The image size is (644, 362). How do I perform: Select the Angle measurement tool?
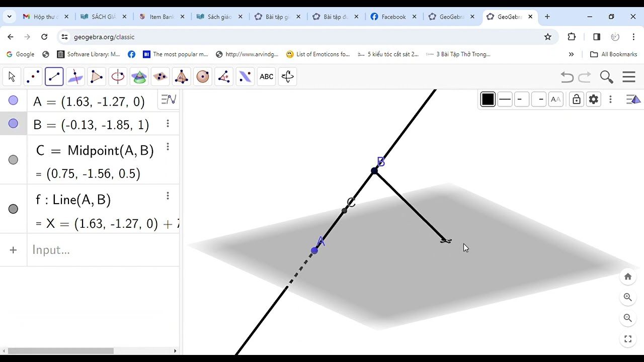pos(224,76)
